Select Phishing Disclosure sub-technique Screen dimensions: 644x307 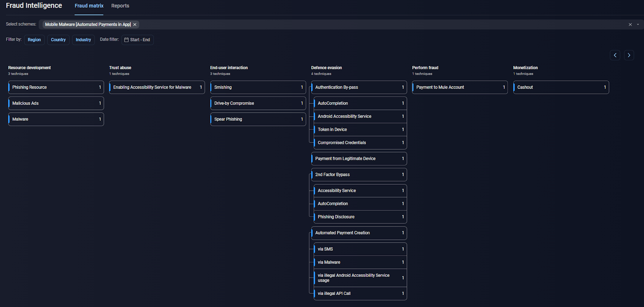click(x=360, y=217)
